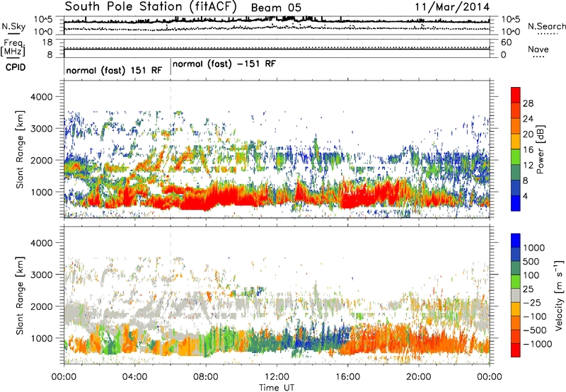The height and width of the screenshot is (392, 566).
Task: Click the dotted N.Search legend line sample
Action: 548,34
